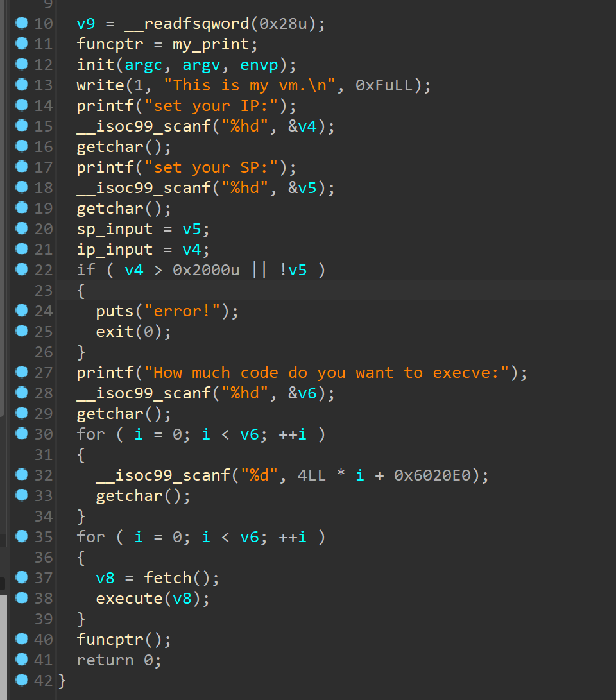The width and height of the screenshot is (616, 700).
Task: Toggle breakpoint dot on line 24
Action: tap(21, 311)
